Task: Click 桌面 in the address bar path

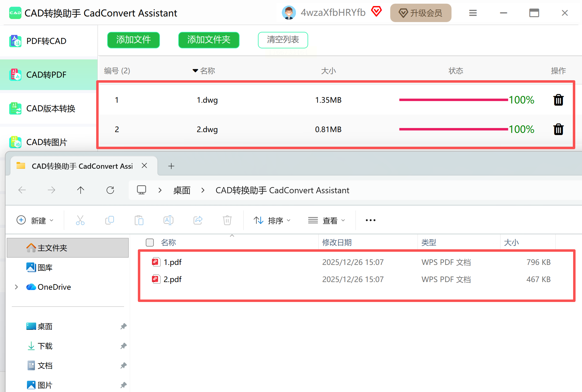Action: pyautogui.click(x=182, y=190)
